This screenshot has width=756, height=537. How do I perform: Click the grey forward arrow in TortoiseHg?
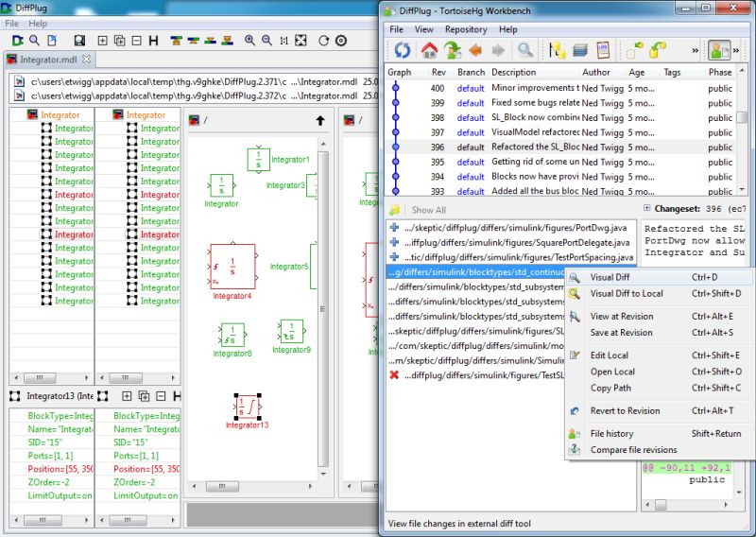[499, 50]
